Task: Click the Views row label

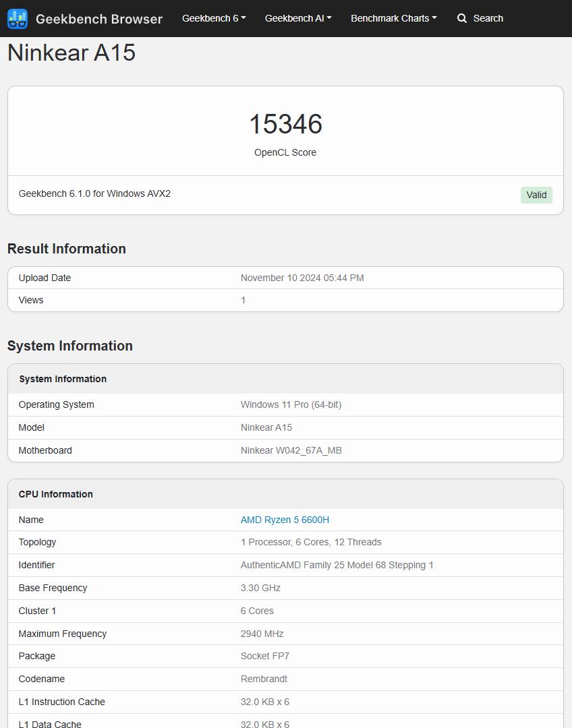Action: [30, 300]
